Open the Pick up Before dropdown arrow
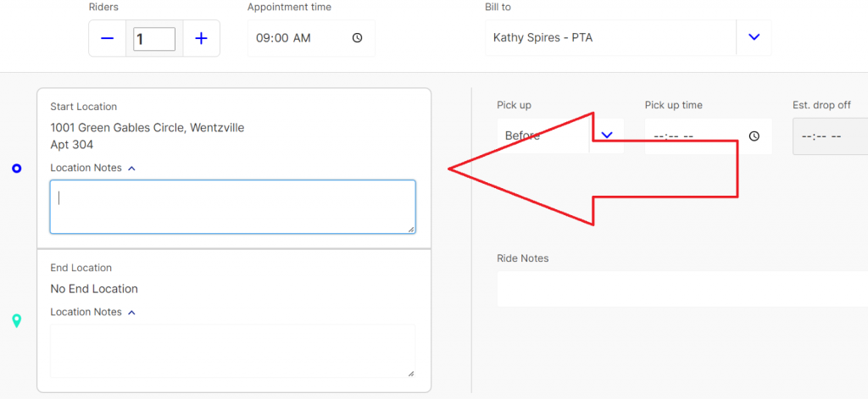The width and height of the screenshot is (868, 399). [607, 135]
